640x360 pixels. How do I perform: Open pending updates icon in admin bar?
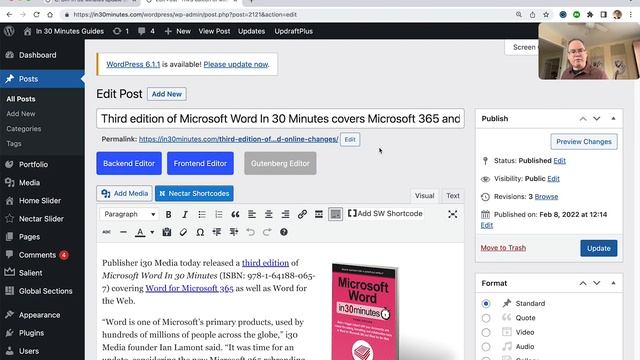coord(121,31)
